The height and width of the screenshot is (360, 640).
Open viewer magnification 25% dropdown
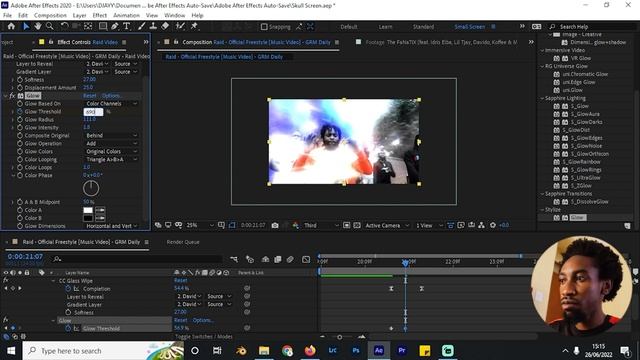[200, 225]
